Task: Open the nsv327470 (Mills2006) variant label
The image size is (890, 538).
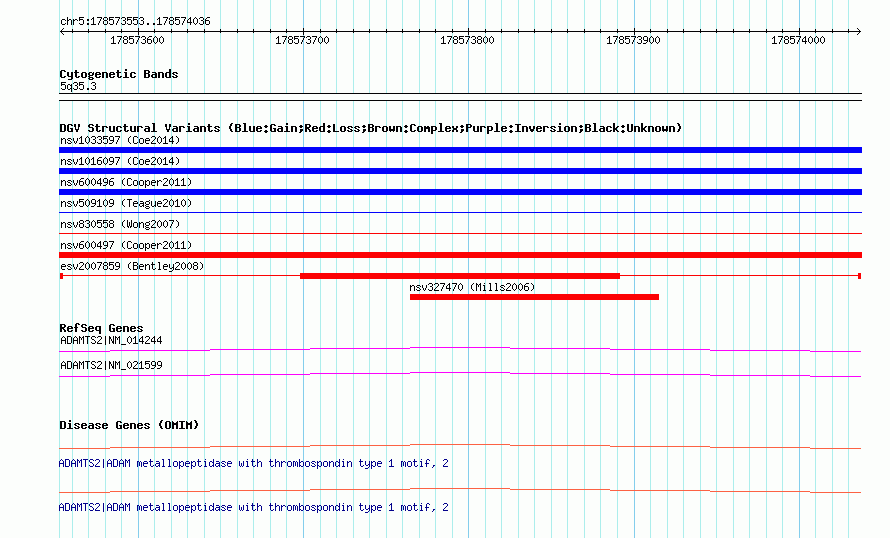Action: pos(472,287)
